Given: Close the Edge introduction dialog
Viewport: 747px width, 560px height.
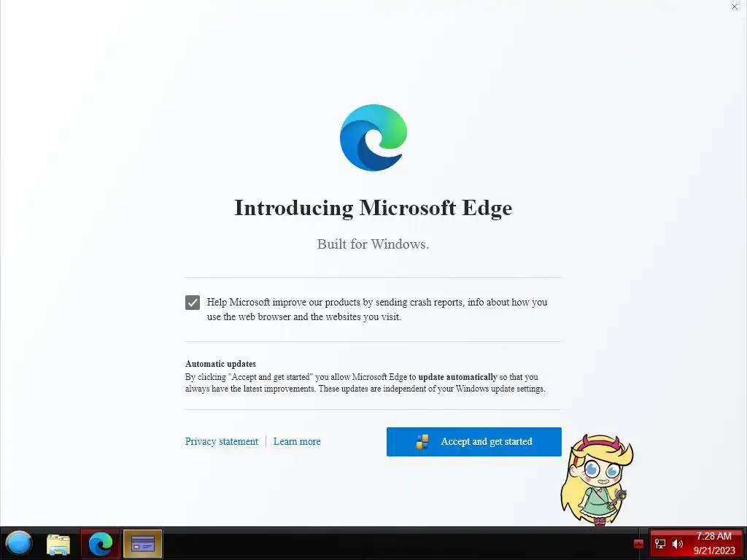Looking at the screenshot, I should tap(734, 7).
